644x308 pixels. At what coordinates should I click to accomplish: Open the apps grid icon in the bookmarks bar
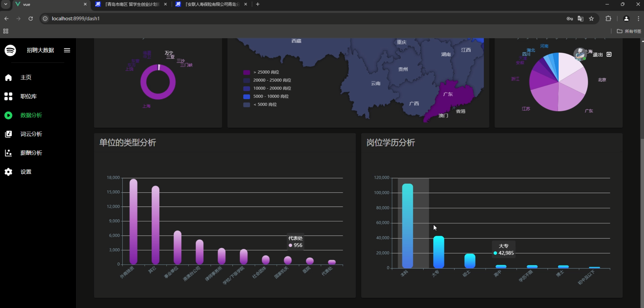pos(6,31)
